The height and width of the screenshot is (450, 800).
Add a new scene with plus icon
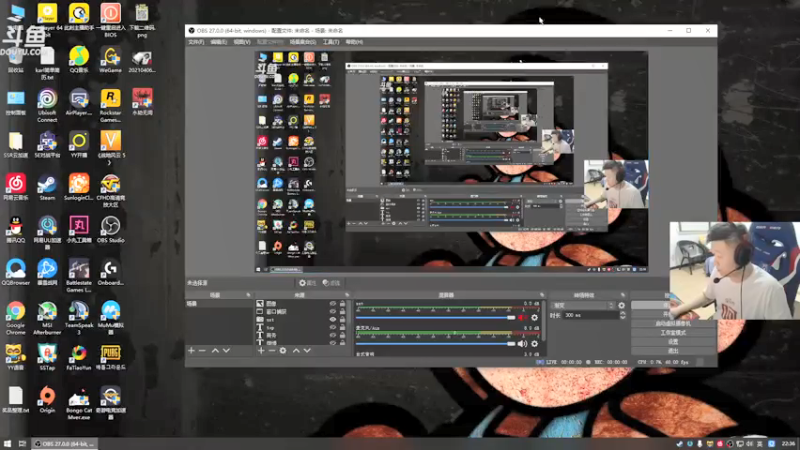click(x=191, y=351)
